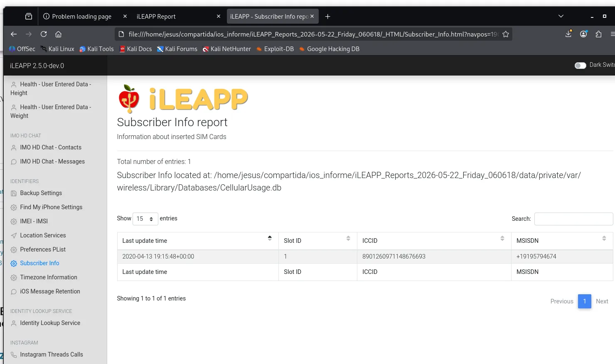This screenshot has width=615, height=364.
Task: Expand the list all tabs chevron
Action: [561, 16]
